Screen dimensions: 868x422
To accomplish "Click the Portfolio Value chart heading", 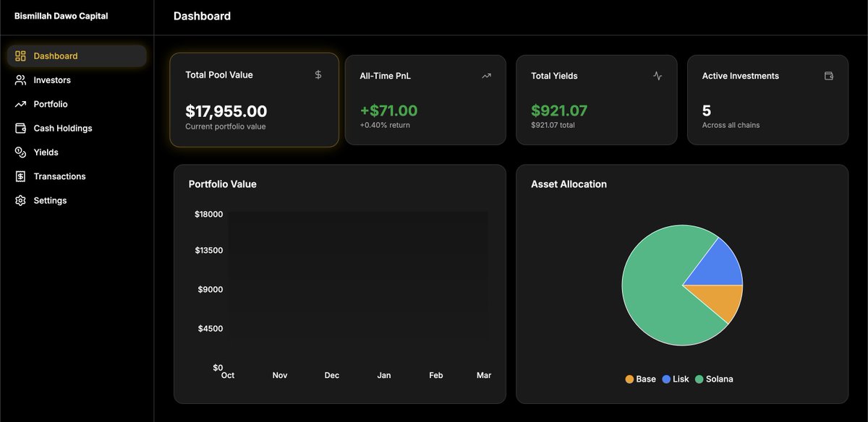I will point(223,184).
